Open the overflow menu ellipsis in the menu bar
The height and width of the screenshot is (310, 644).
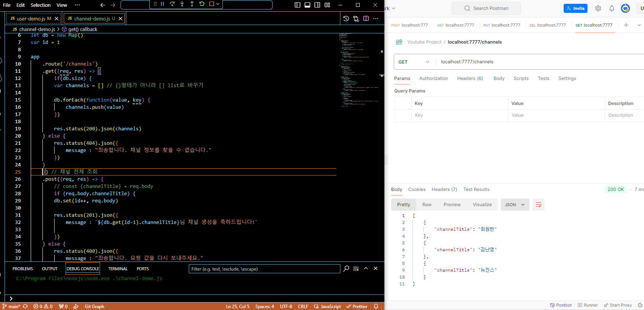coord(77,5)
